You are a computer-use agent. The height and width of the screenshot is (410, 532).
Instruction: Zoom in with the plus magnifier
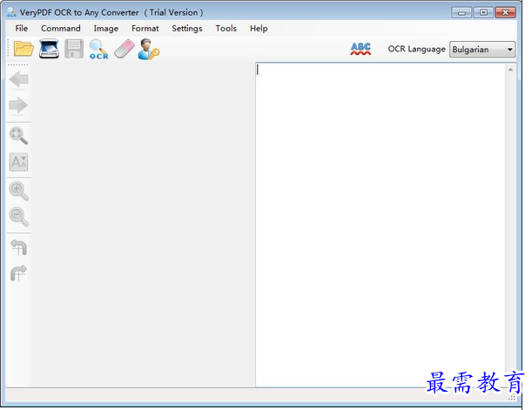(x=18, y=191)
